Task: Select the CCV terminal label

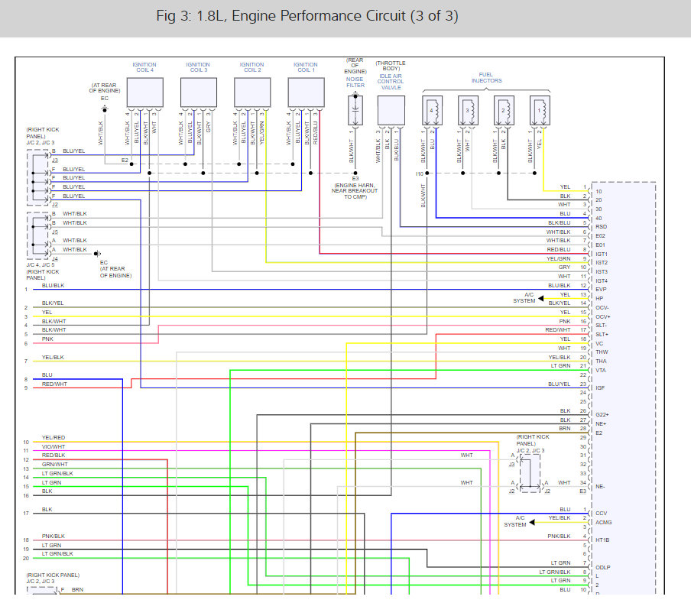Action: [x=601, y=514]
